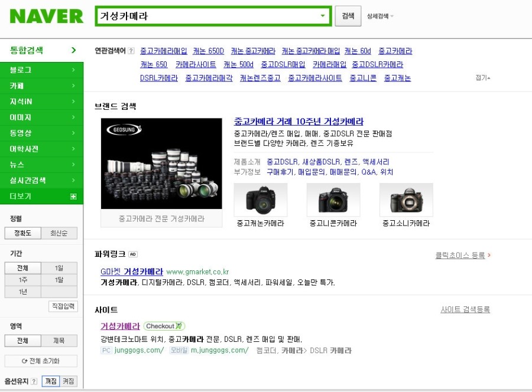Open the 이미지 search category
This screenshot has height=392, width=532.
[x=42, y=117]
